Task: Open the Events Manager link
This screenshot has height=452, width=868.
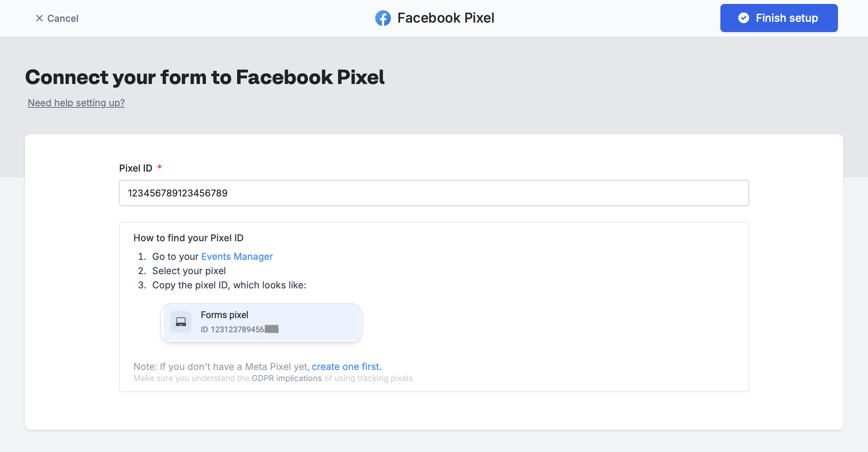Action: pos(237,256)
